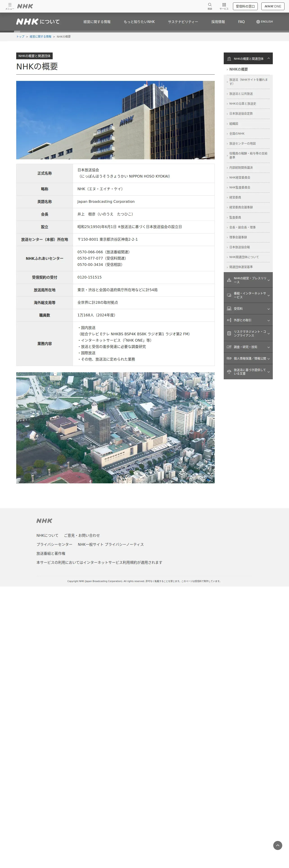Image resolution: width=289 pixels, height=868 pixels.
Task: Click the building icon beside NHKの概要と関連団体
Action: pyautogui.click(x=229, y=59)
